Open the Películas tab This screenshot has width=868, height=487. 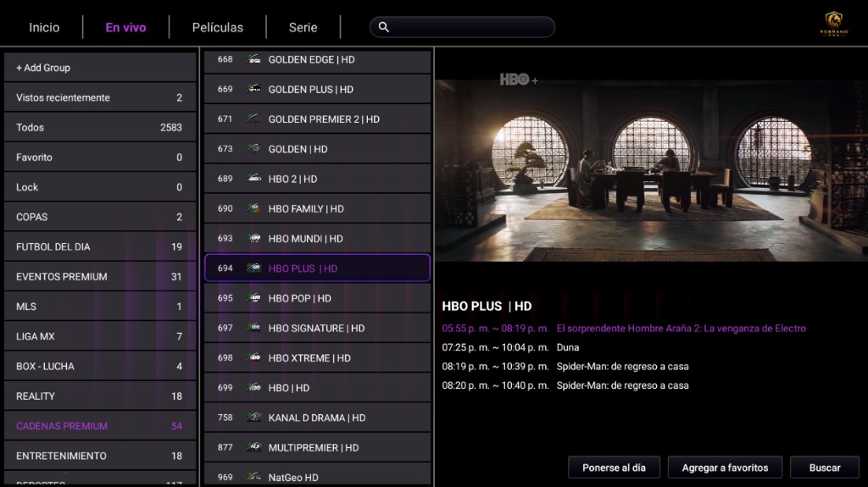[x=218, y=27]
